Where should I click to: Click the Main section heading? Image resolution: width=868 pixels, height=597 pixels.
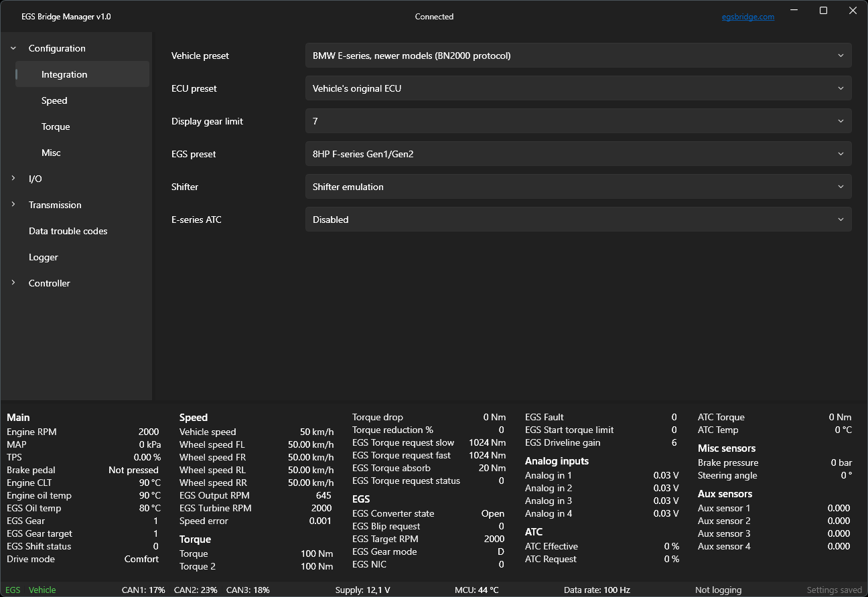pyautogui.click(x=18, y=417)
